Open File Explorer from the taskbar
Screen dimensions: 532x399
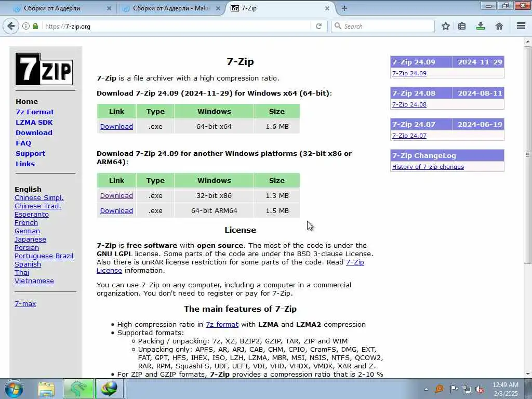click(x=46, y=390)
